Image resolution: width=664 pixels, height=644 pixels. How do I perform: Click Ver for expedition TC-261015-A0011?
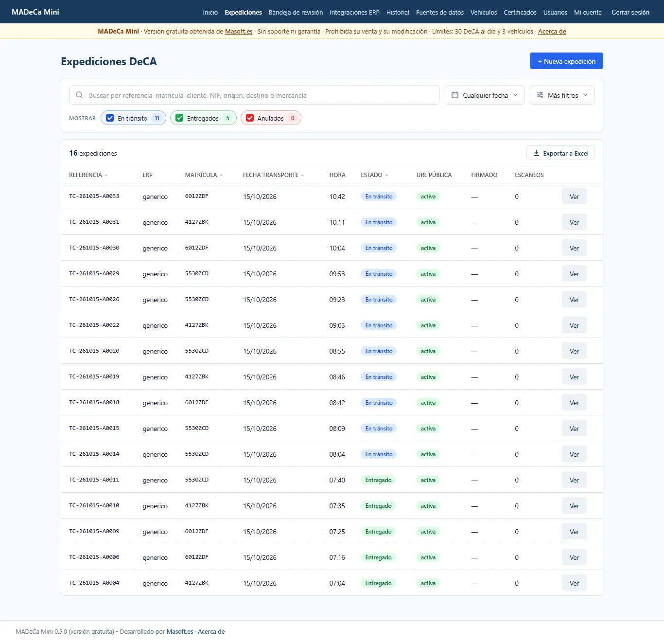pyautogui.click(x=574, y=480)
